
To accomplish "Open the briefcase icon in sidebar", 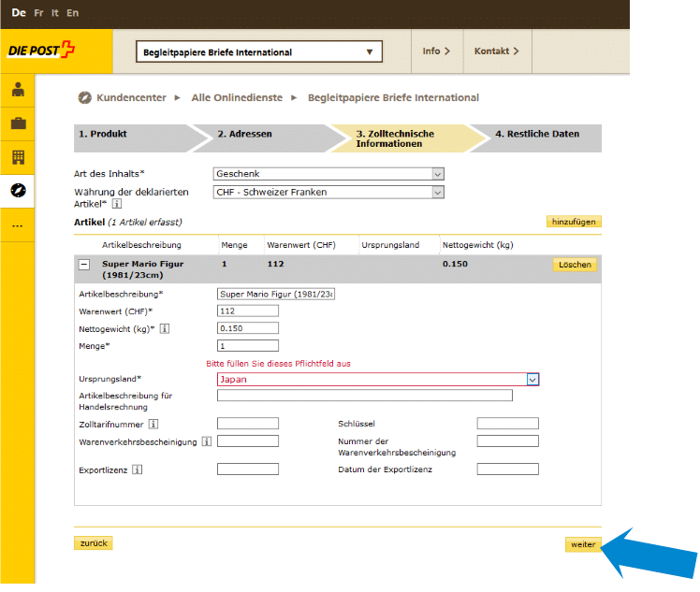I will 18,123.
